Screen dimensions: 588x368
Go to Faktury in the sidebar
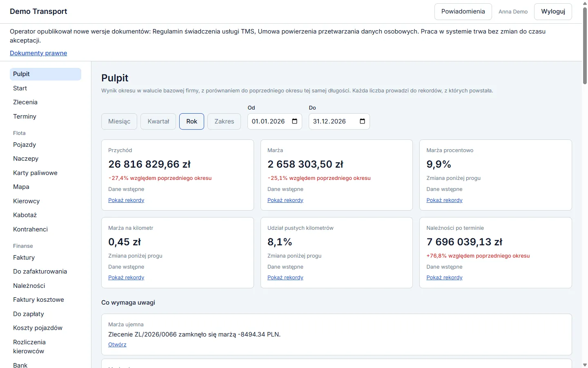[x=45, y=258]
